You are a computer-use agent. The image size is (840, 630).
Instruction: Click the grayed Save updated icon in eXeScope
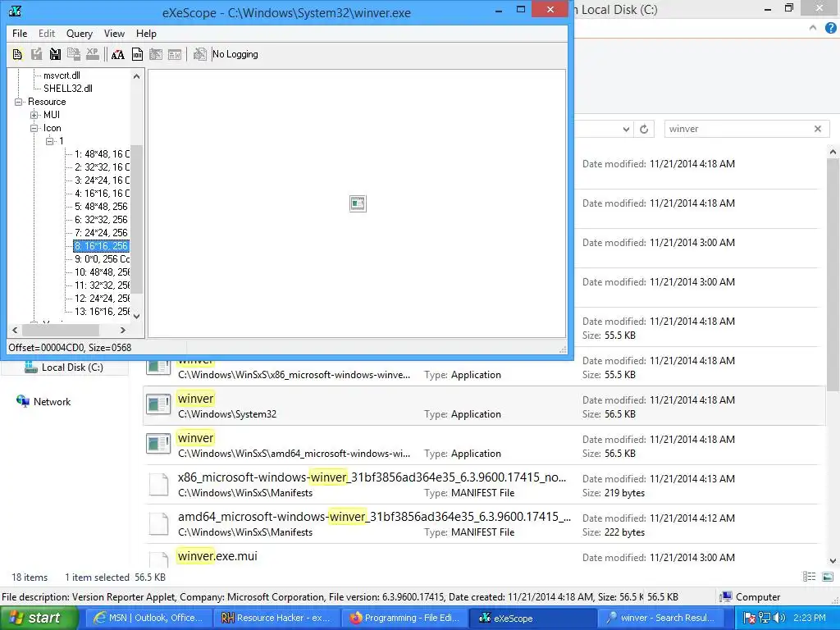pos(36,54)
